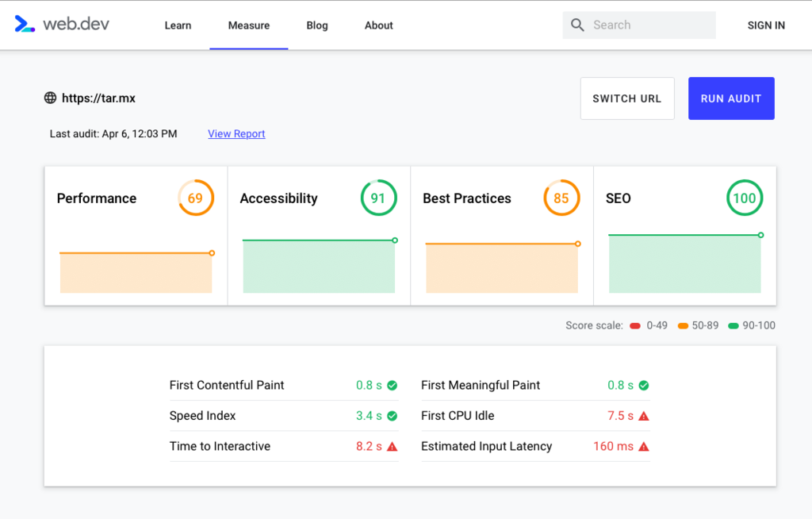This screenshot has height=519, width=812.
Task: Click the https://tar.mx URL text
Action: click(98, 98)
